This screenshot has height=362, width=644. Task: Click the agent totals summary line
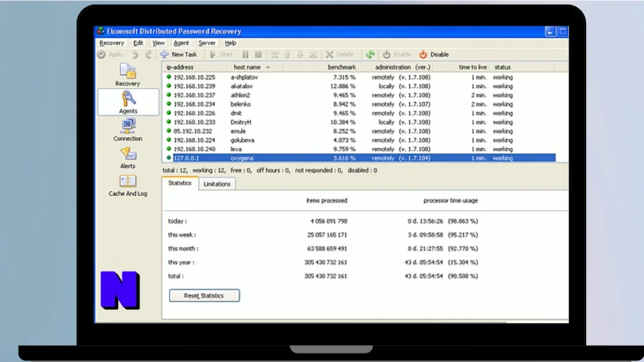pos(269,170)
